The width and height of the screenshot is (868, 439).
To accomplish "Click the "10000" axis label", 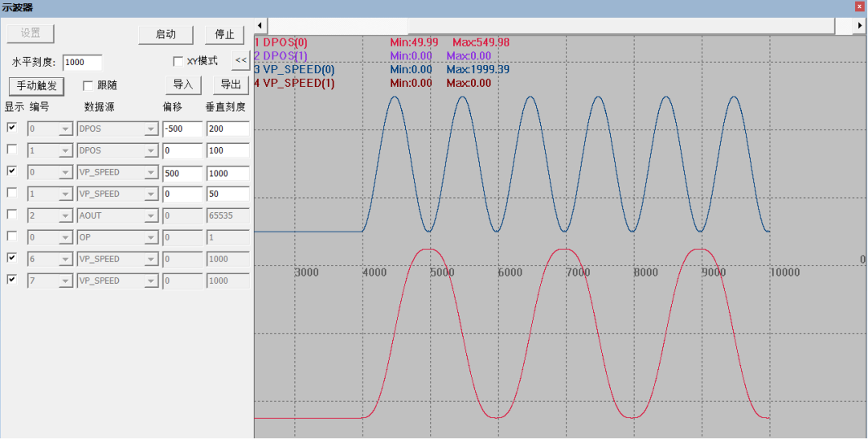I will click(x=784, y=273).
